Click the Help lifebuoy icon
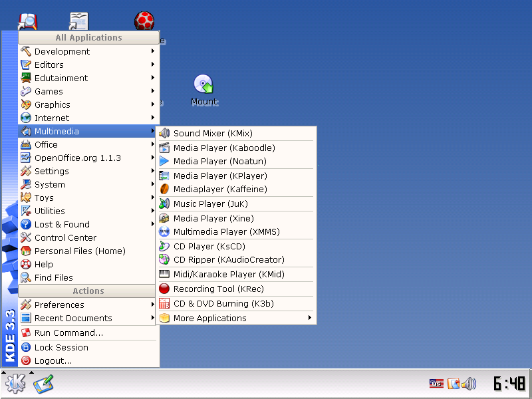Viewport: 532px width, 399px height. click(26, 263)
